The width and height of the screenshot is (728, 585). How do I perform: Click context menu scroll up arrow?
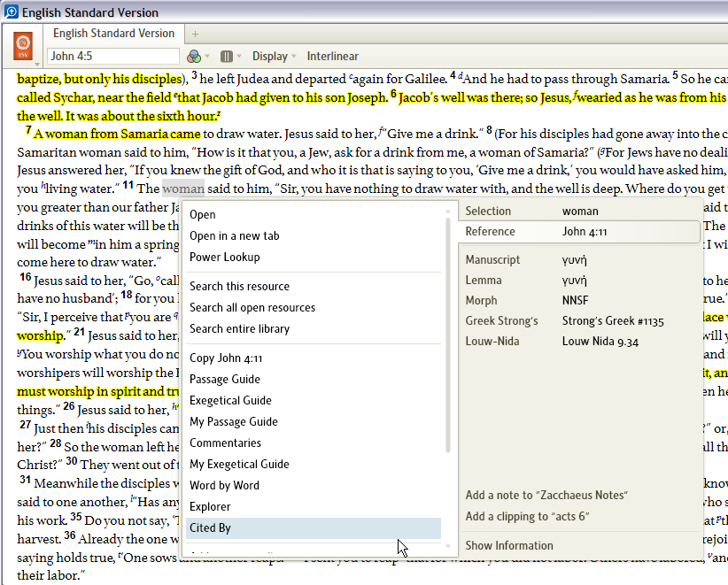pos(448,212)
